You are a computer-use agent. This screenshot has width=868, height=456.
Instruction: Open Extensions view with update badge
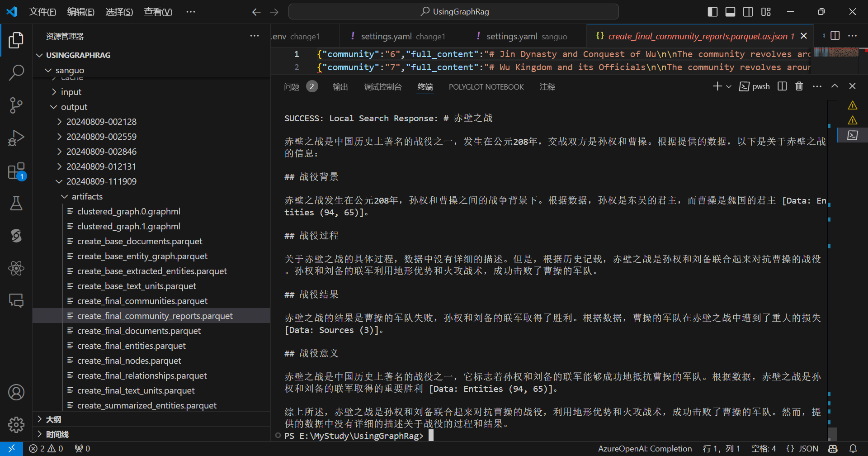click(x=16, y=171)
